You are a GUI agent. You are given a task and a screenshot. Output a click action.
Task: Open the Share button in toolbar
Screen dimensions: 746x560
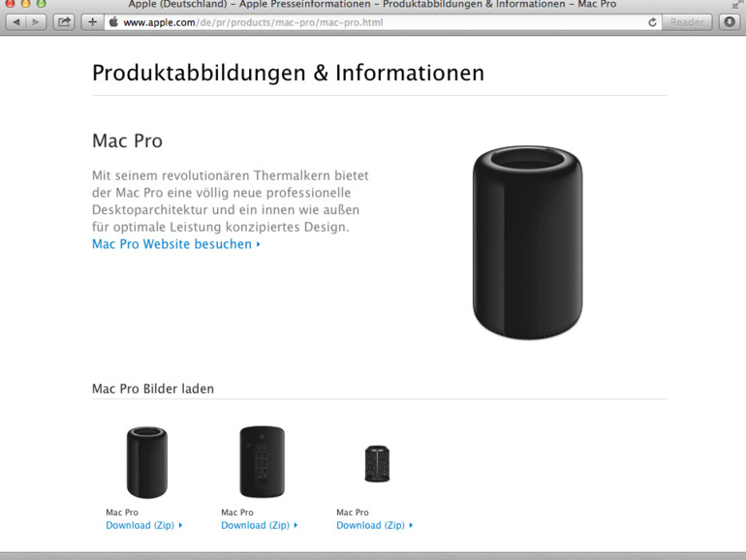tap(64, 22)
